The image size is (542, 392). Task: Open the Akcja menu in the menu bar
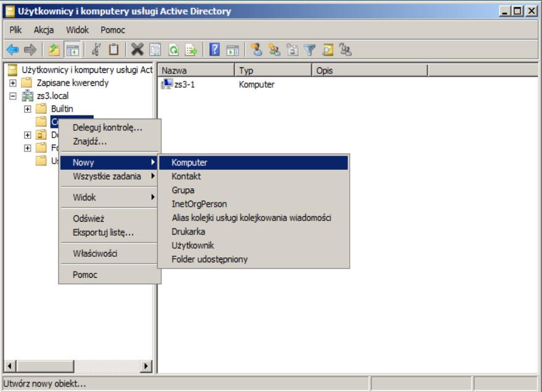tap(44, 30)
